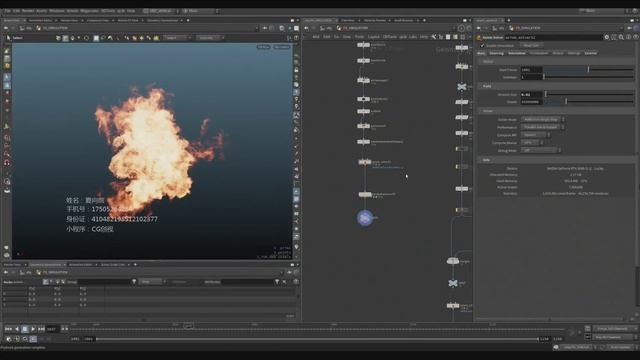Select the blue highlighted node in network
Screen dimensions: 640x360
[365, 218]
